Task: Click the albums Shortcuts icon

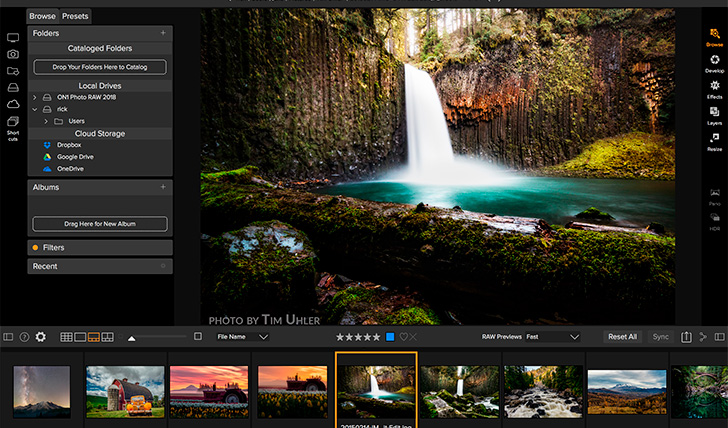Action: (x=13, y=122)
